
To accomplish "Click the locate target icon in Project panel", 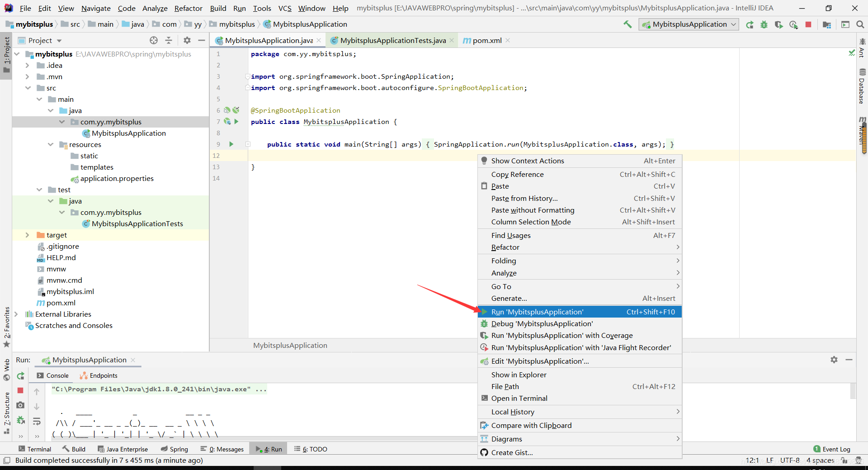I will [154, 40].
